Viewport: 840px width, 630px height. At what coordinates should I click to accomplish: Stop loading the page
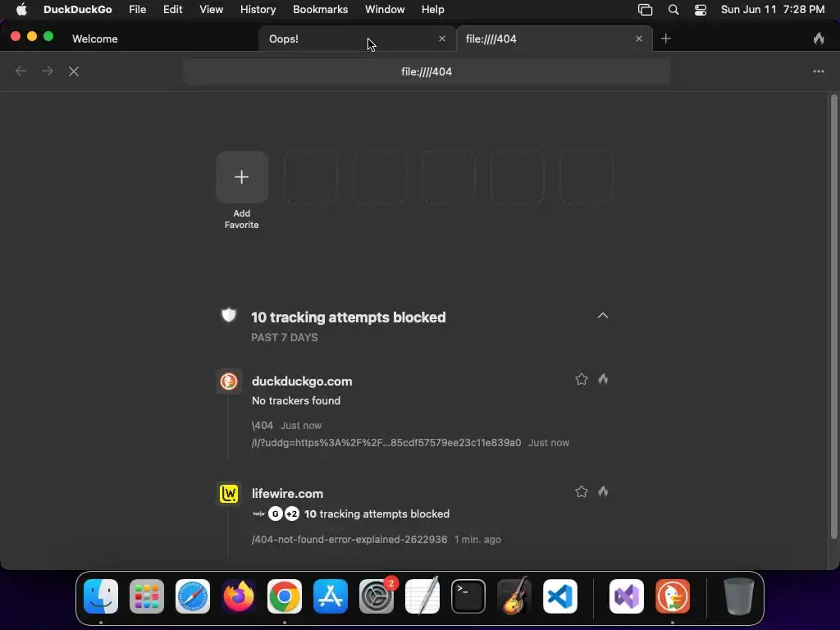click(74, 71)
